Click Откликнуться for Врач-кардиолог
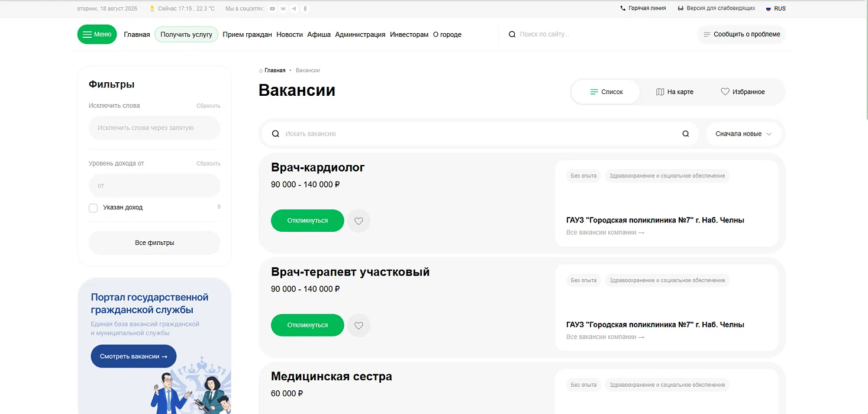 point(308,221)
